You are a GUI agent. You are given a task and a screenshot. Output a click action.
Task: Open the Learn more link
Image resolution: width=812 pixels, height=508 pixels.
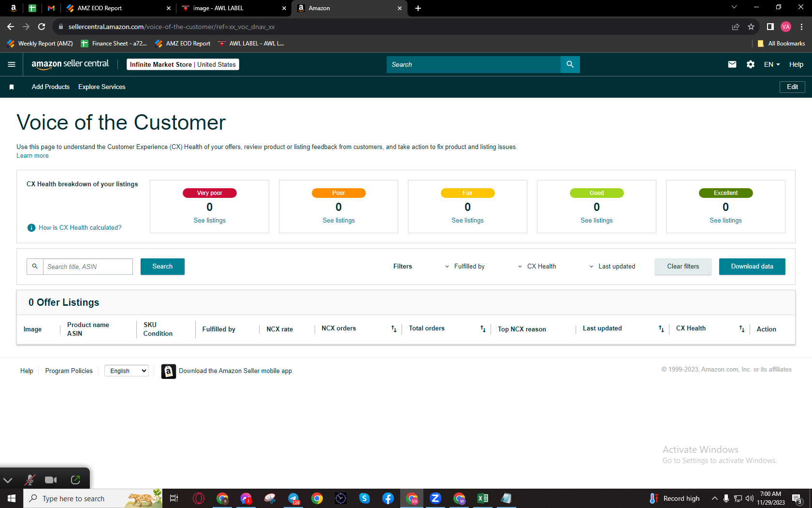coord(32,156)
